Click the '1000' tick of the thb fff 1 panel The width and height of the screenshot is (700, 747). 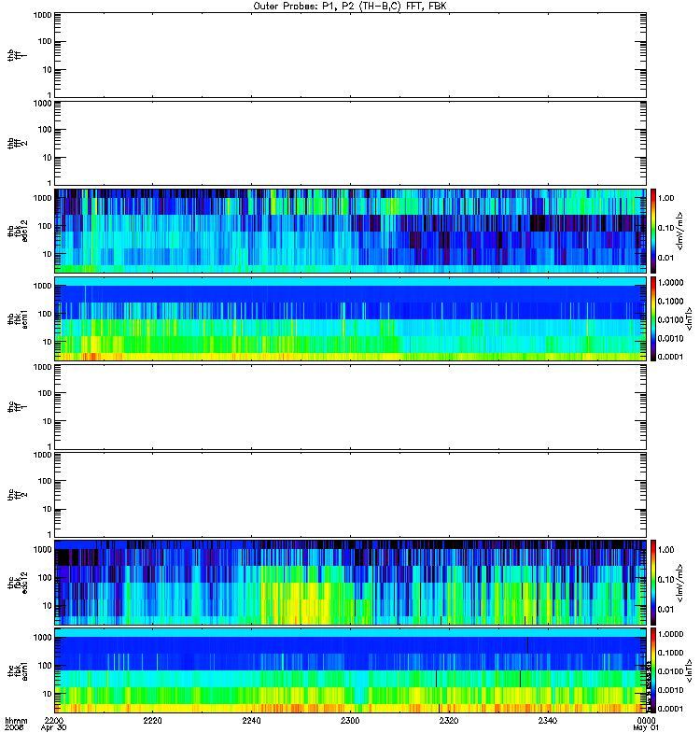(42, 15)
